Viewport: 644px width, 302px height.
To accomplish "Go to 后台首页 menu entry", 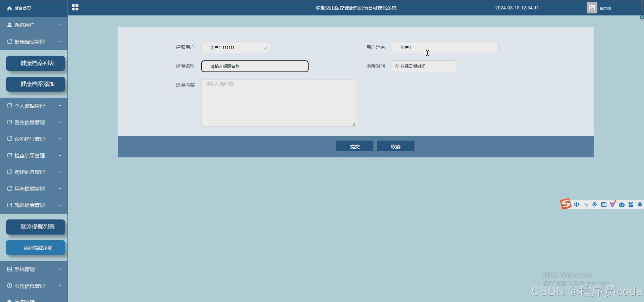I will tap(34, 8).
